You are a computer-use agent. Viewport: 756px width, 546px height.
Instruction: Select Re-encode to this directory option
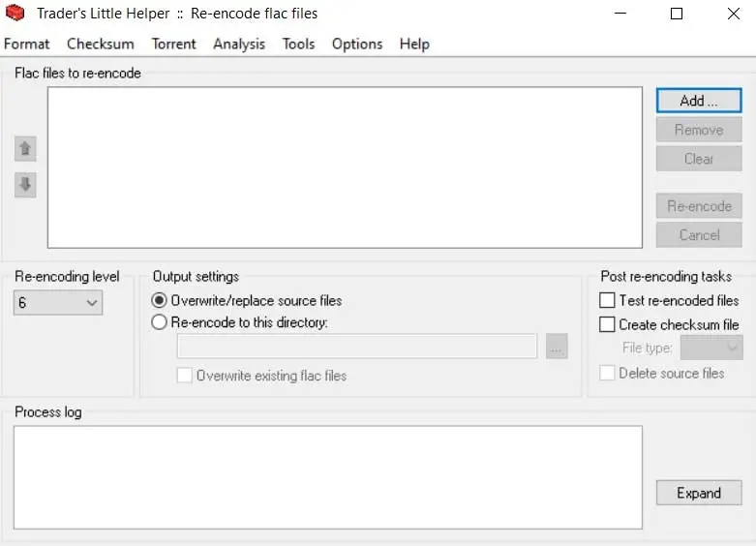click(239, 322)
